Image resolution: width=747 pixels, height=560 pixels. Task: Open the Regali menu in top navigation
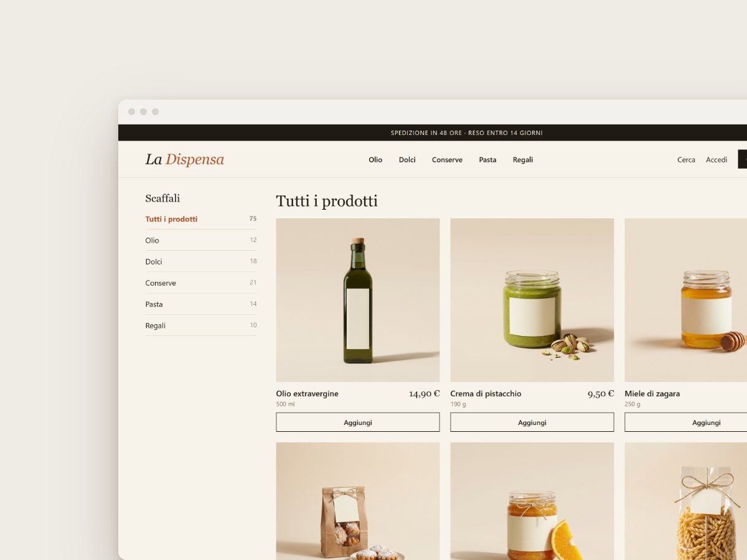click(523, 160)
